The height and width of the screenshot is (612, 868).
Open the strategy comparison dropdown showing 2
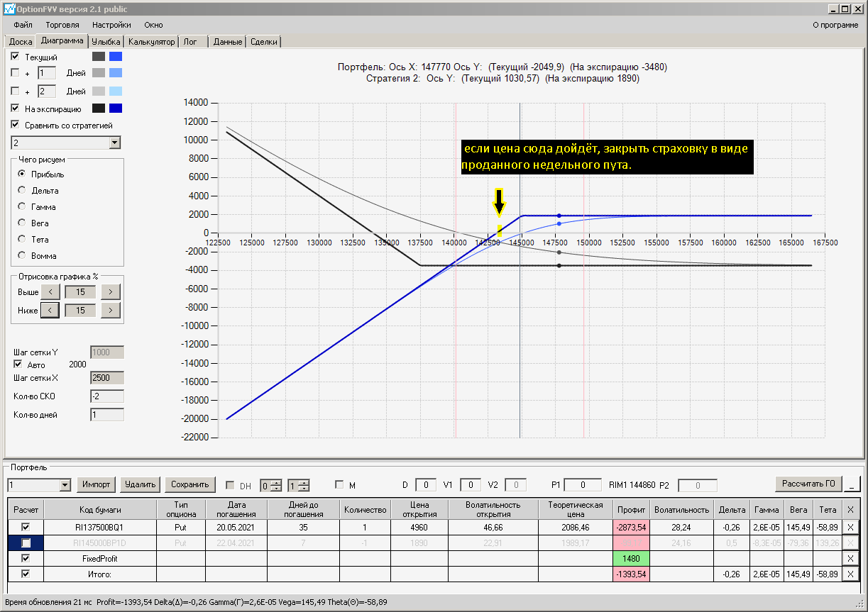click(x=66, y=143)
